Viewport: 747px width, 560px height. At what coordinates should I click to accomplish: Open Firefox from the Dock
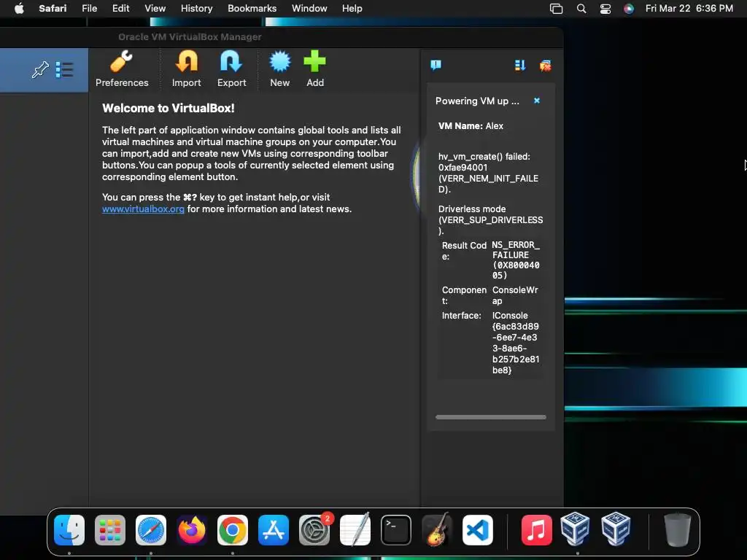pyautogui.click(x=192, y=530)
